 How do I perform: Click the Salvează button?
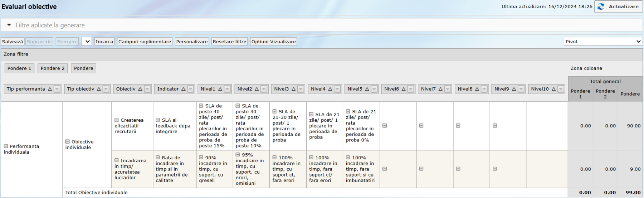click(x=13, y=42)
